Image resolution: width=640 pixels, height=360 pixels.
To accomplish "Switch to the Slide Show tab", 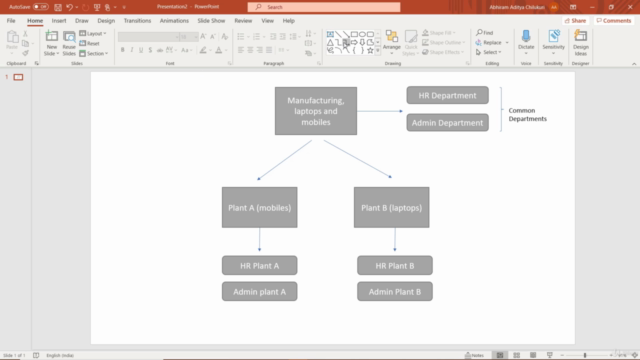I will tap(211, 20).
